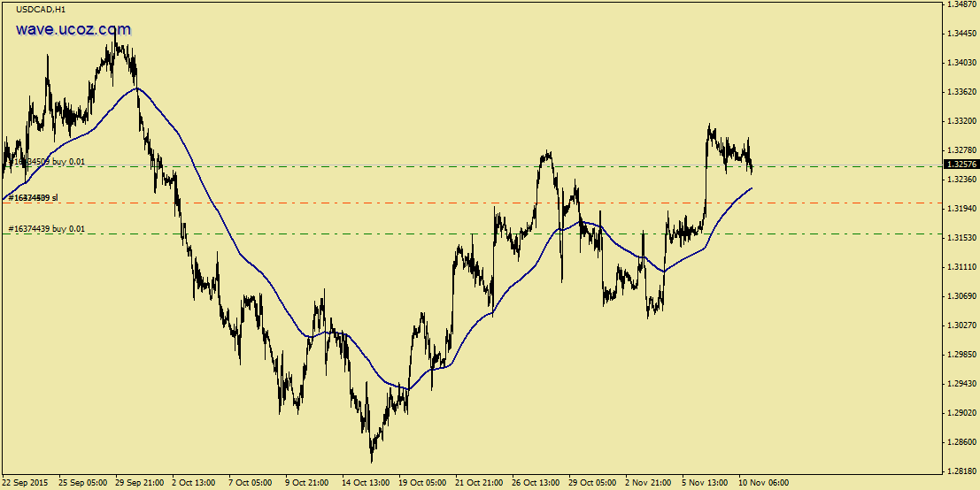Click the 1.31110 price axis label
Screen dimensions: 980x490
click(x=961, y=266)
